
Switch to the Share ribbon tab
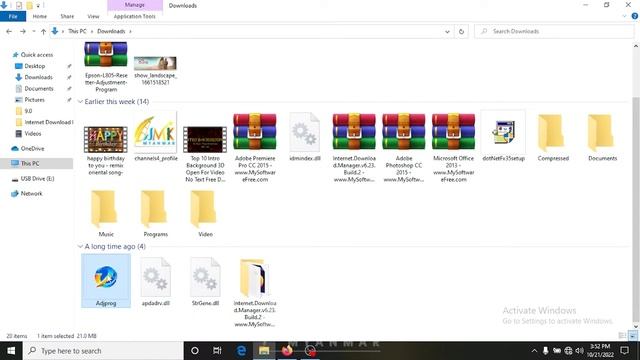(x=67, y=16)
